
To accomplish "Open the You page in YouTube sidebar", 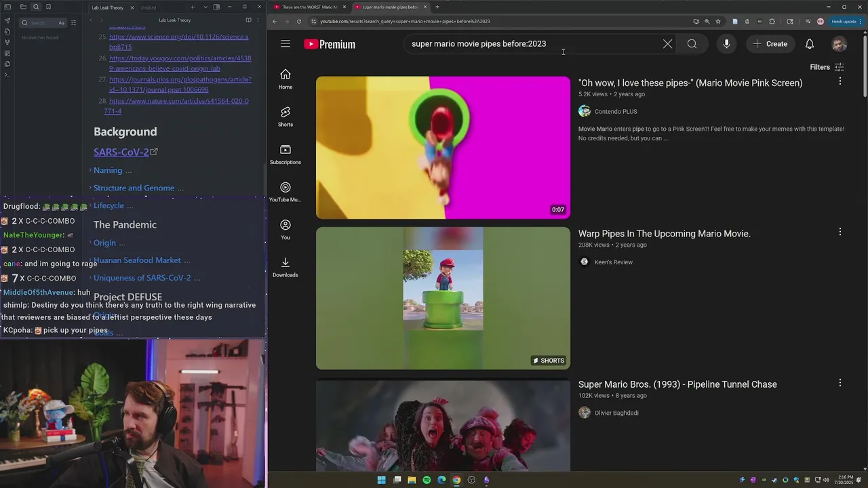I will (285, 229).
